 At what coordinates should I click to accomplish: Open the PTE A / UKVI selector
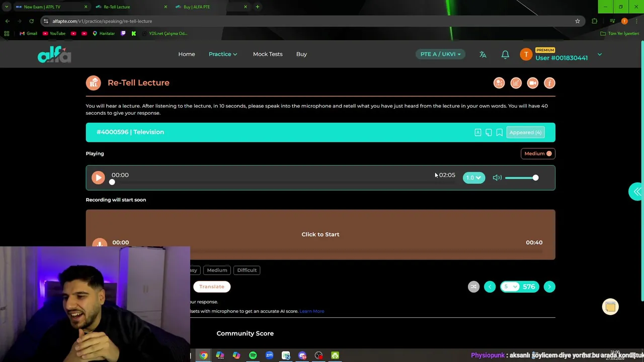coord(440,54)
